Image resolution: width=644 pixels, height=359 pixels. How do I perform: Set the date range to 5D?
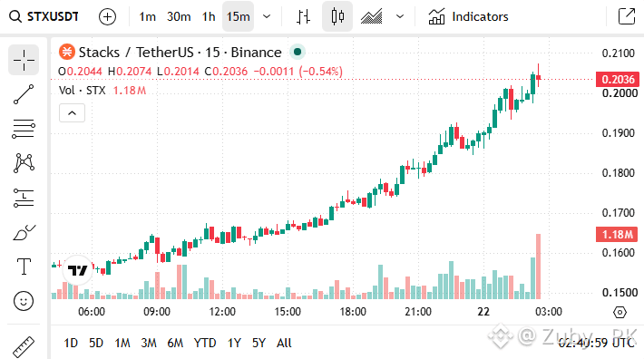click(x=96, y=343)
